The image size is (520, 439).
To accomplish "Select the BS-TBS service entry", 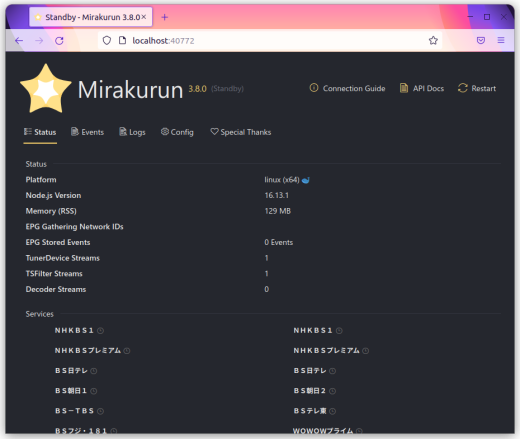I will (74, 411).
